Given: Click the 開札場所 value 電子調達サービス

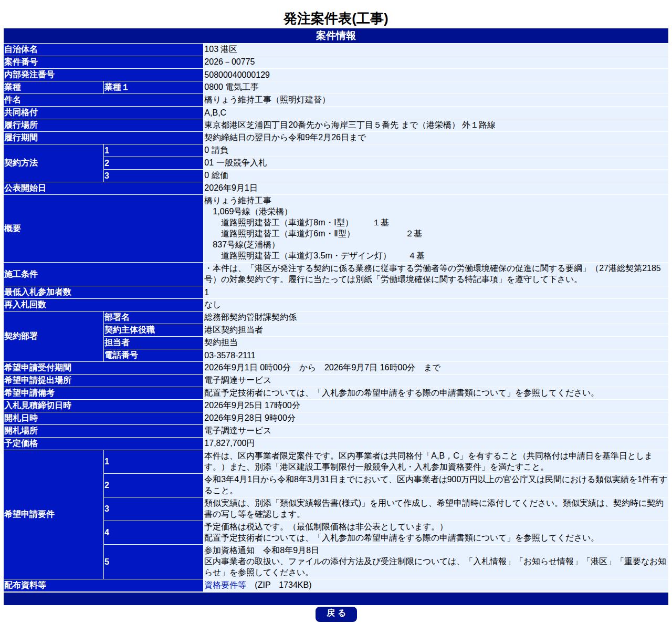Looking at the screenshot, I should coord(237,431).
